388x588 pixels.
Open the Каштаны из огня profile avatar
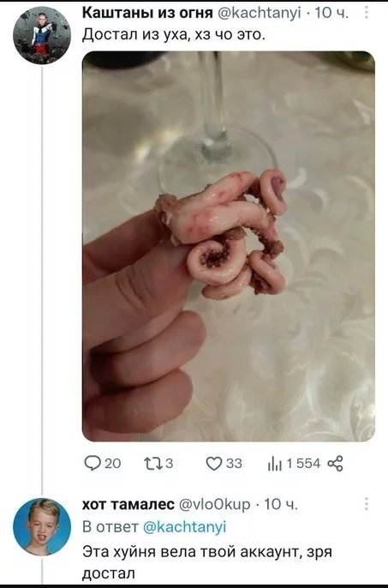pos(42,35)
